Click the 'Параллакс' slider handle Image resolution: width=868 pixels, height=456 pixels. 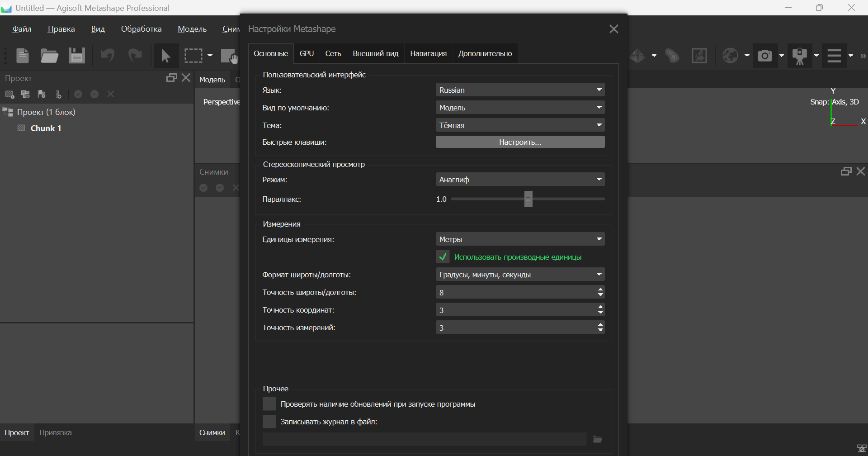tap(528, 199)
